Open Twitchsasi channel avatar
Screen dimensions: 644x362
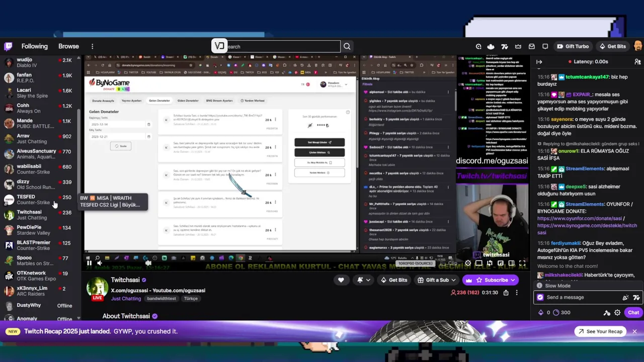point(97,288)
